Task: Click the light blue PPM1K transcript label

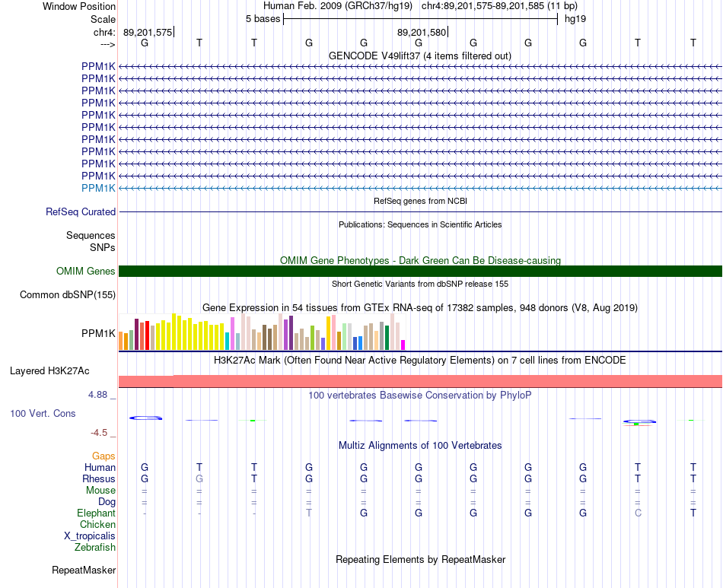Action: coord(98,188)
